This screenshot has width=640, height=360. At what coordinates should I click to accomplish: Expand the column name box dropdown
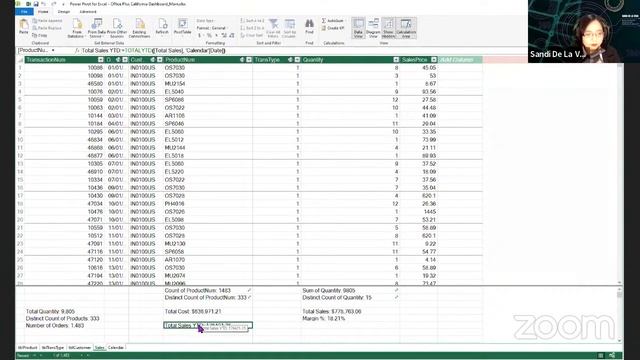(x=53, y=50)
